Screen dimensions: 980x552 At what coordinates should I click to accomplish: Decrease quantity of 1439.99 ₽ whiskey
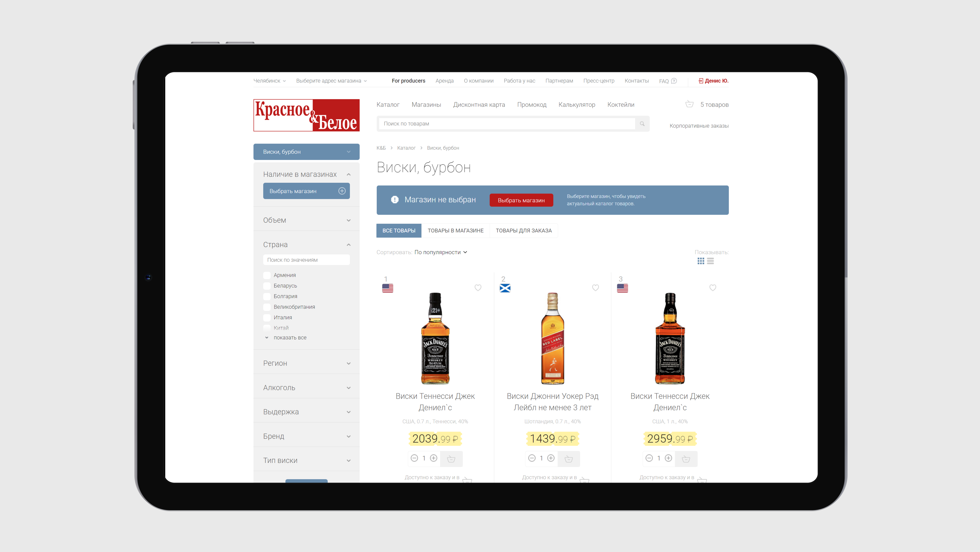[532, 458]
